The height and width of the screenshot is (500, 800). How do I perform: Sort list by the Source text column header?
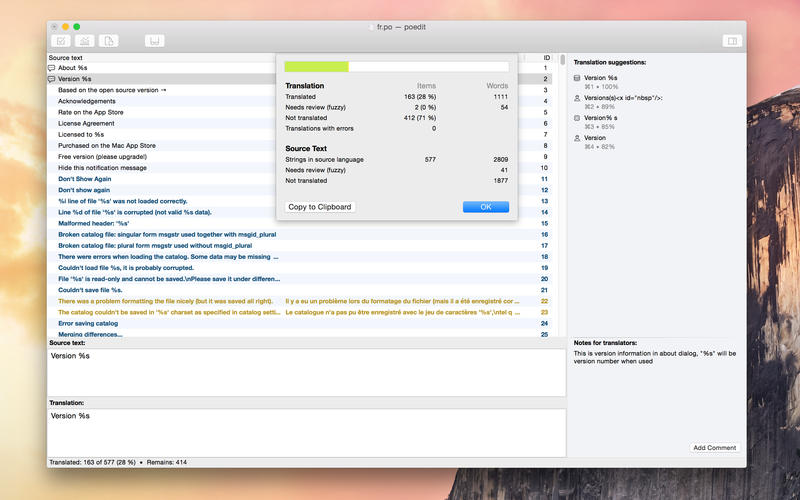click(65, 58)
